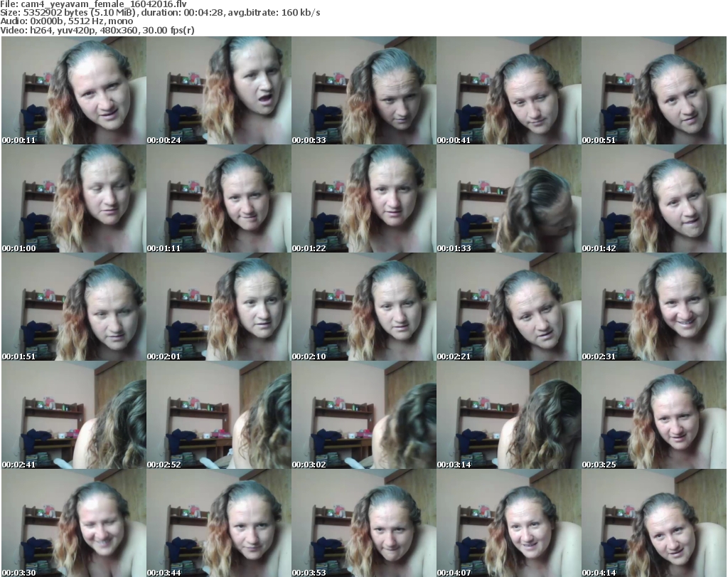Open the thumbnail stamped 00:02:01

[219, 307]
